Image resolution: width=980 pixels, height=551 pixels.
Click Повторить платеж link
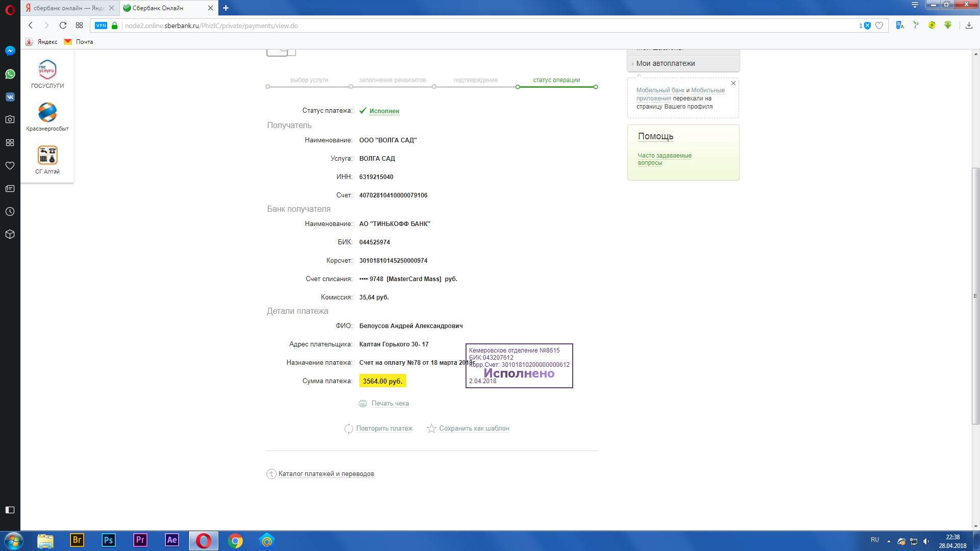click(384, 429)
